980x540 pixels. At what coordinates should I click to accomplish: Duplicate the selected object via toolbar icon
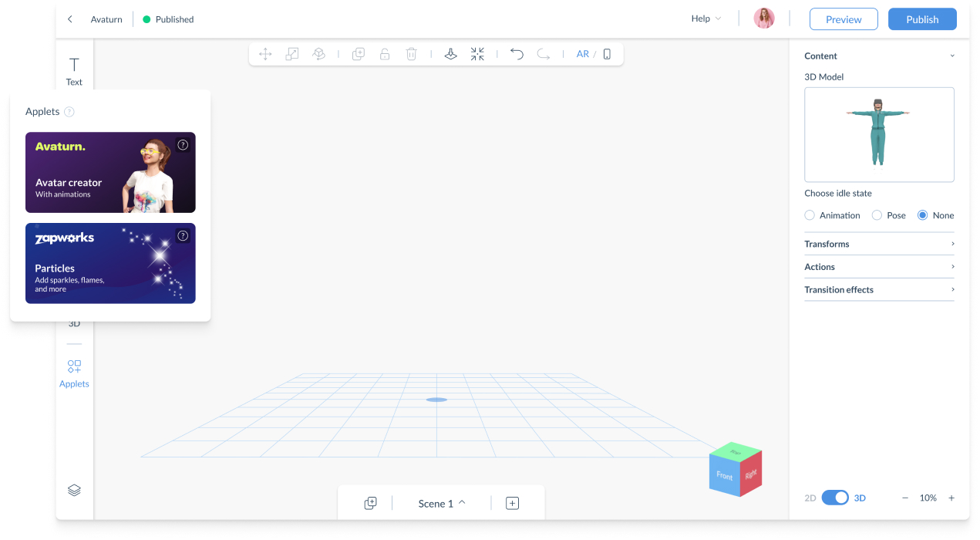(x=358, y=53)
